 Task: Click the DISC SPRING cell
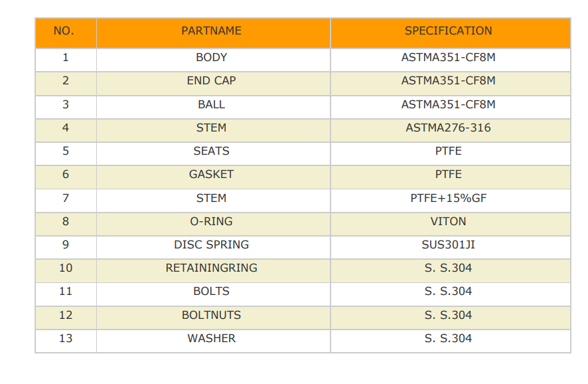214,247
